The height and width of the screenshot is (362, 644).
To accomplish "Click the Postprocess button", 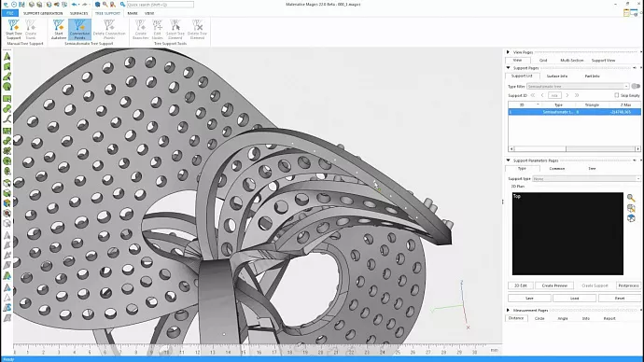I will [x=628, y=285].
